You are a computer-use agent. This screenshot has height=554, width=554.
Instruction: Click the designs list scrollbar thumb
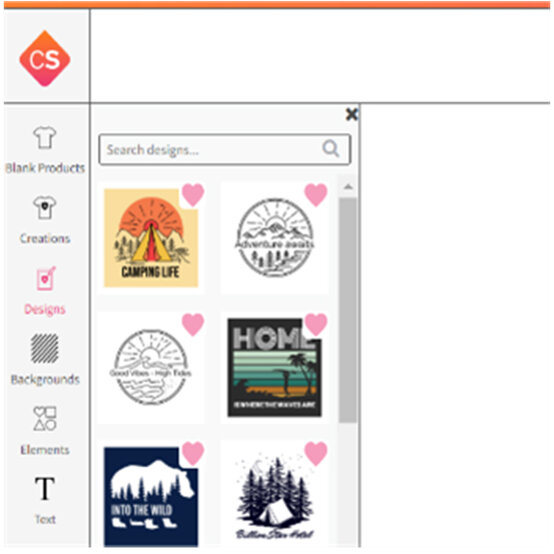click(x=348, y=310)
